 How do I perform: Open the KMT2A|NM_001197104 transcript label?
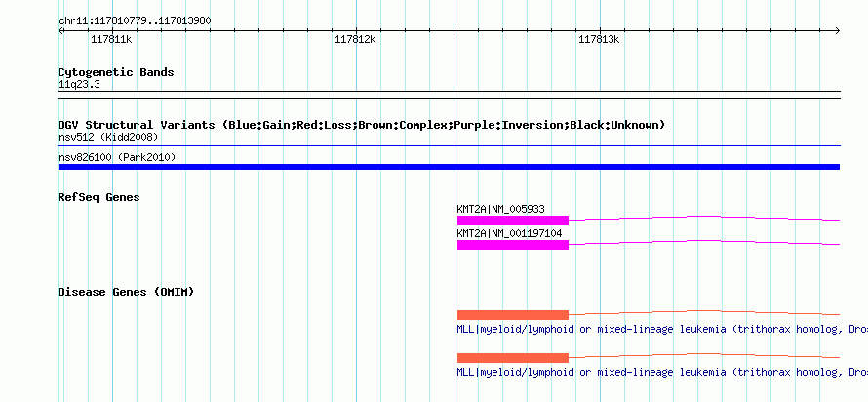(509, 233)
